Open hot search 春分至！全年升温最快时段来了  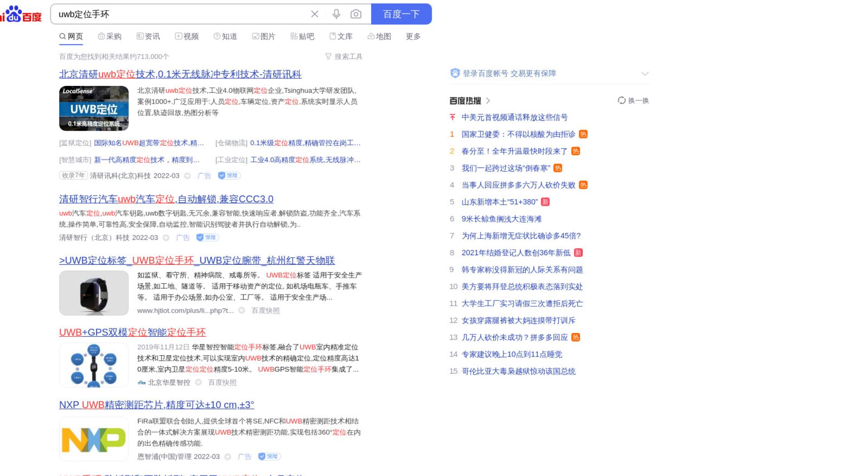[514, 151]
